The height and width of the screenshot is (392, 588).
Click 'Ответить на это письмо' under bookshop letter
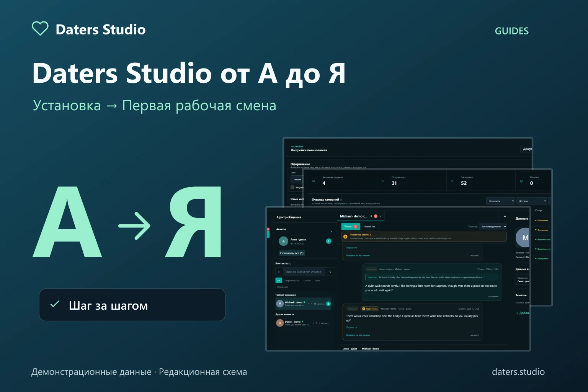[358, 335]
